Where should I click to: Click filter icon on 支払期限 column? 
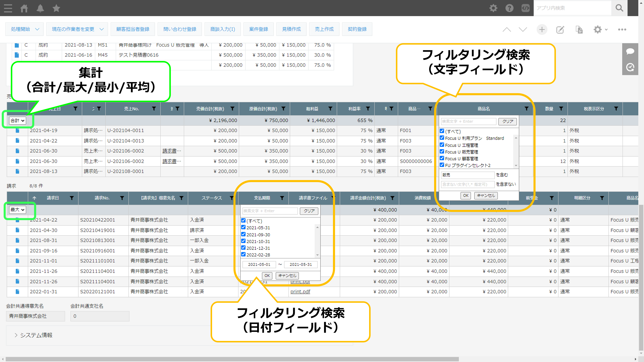click(x=282, y=198)
